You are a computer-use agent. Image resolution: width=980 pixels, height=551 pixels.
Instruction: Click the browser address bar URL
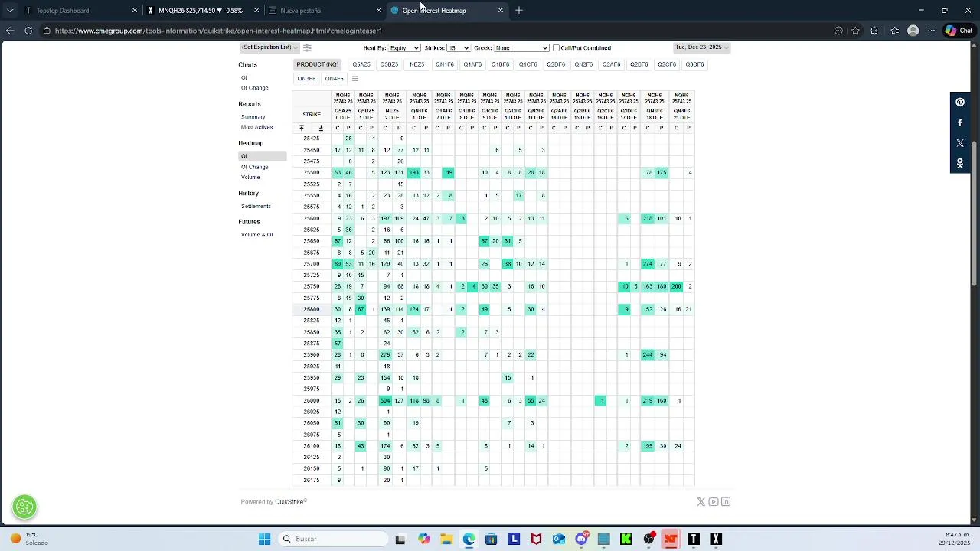click(x=218, y=31)
